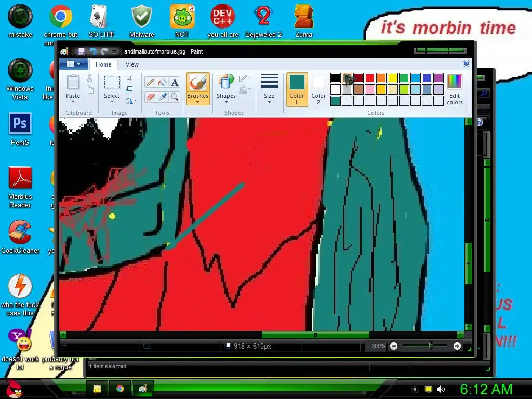Expand the Select dropdown arrow

[112, 102]
